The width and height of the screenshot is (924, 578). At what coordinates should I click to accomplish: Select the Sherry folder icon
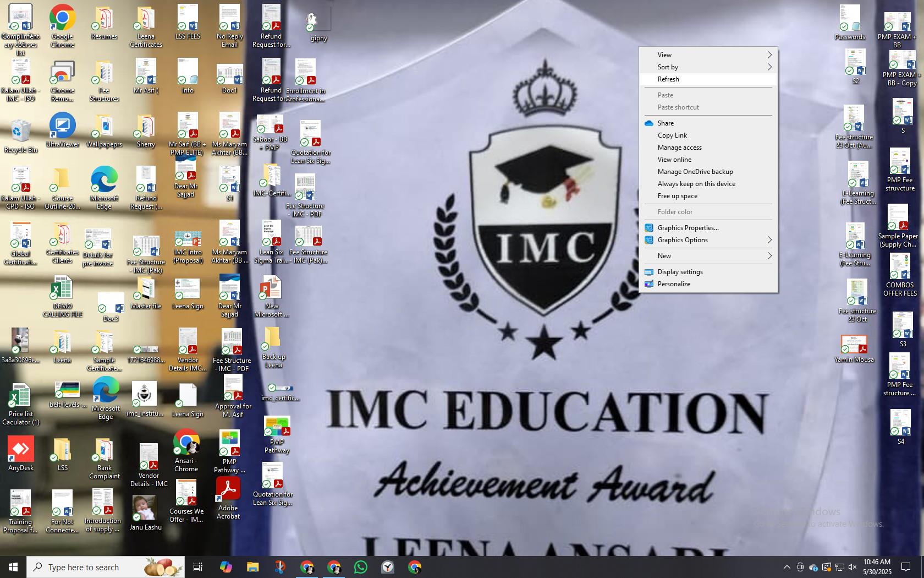coord(146,131)
